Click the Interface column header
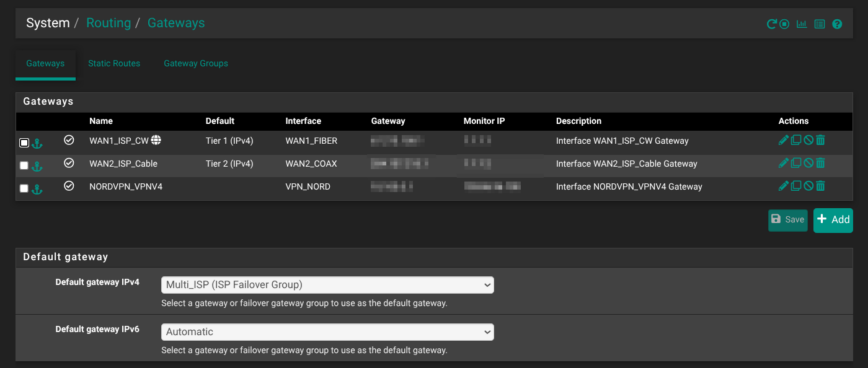868x368 pixels. 303,121
